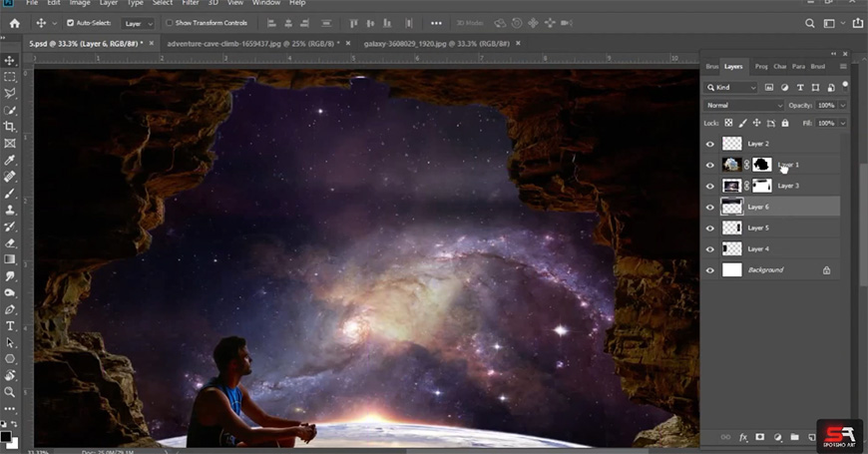Viewport: 868px width, 454px height.
Task: Hide Layer 6 visibility eye
Action: 710,208
